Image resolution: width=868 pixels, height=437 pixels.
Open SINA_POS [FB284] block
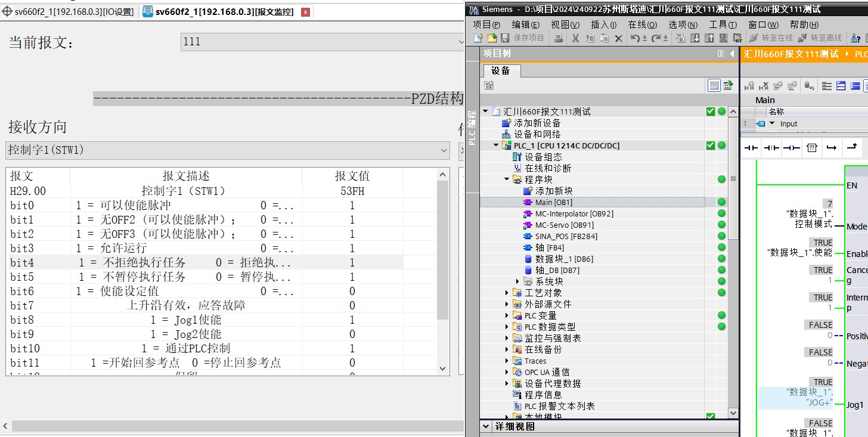557,236
